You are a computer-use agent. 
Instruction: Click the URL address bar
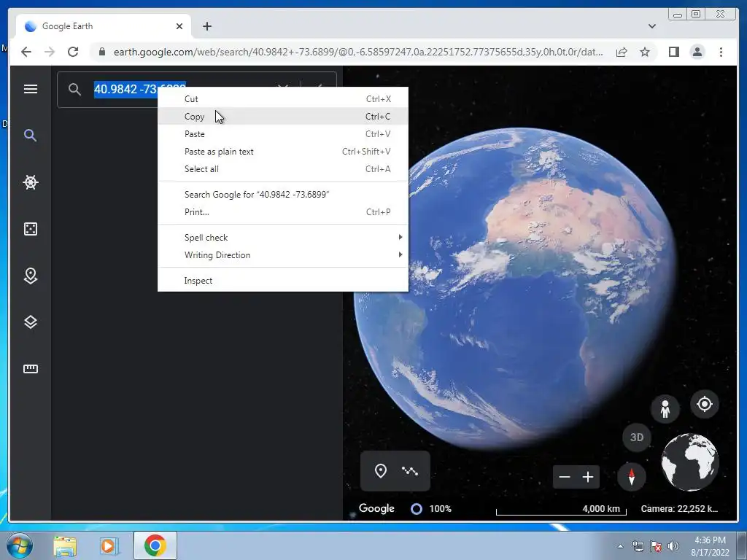point(358,52)
